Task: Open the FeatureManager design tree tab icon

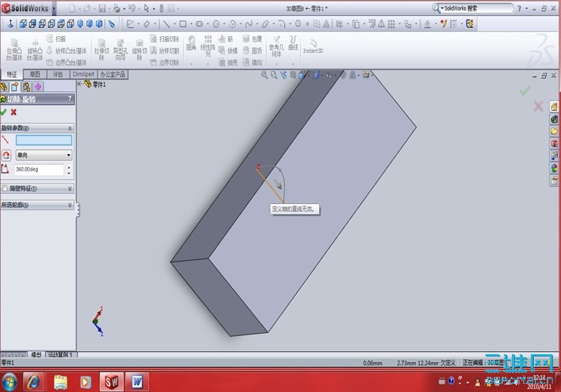Action: point(4,86)
